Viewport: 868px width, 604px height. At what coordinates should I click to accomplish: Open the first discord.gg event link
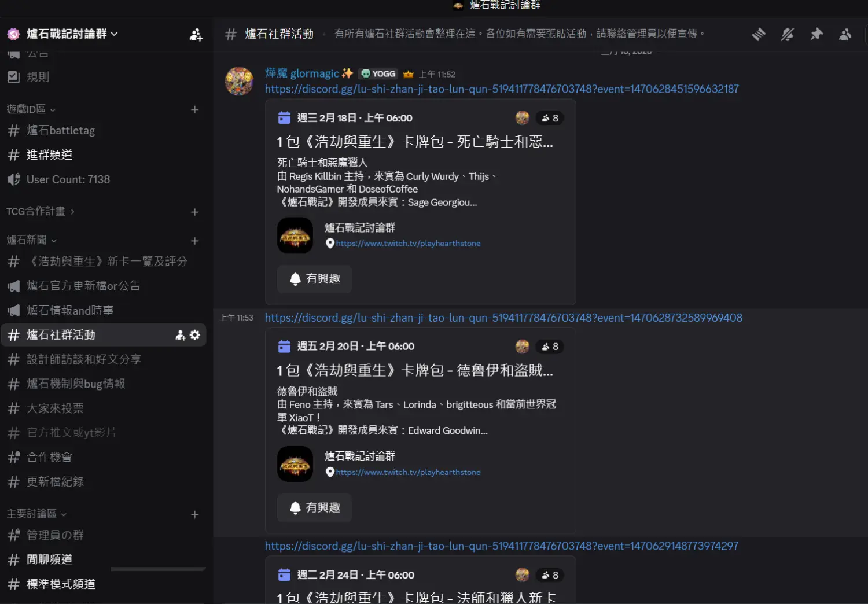[x=502, y=89]
